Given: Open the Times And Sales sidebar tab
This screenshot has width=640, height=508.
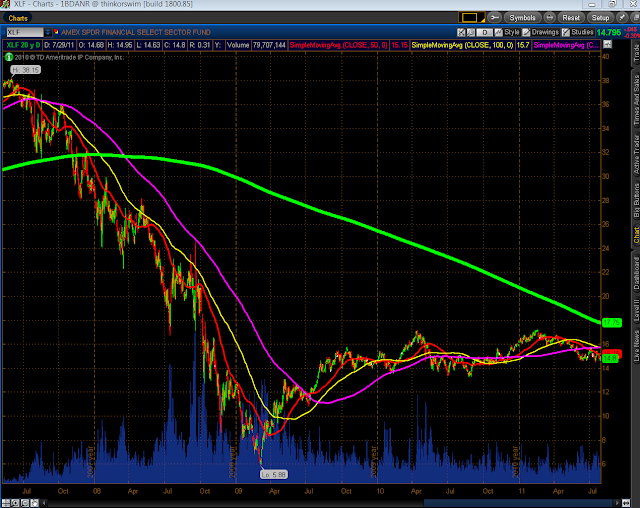Looking at the screenshot, I should 636,100.
